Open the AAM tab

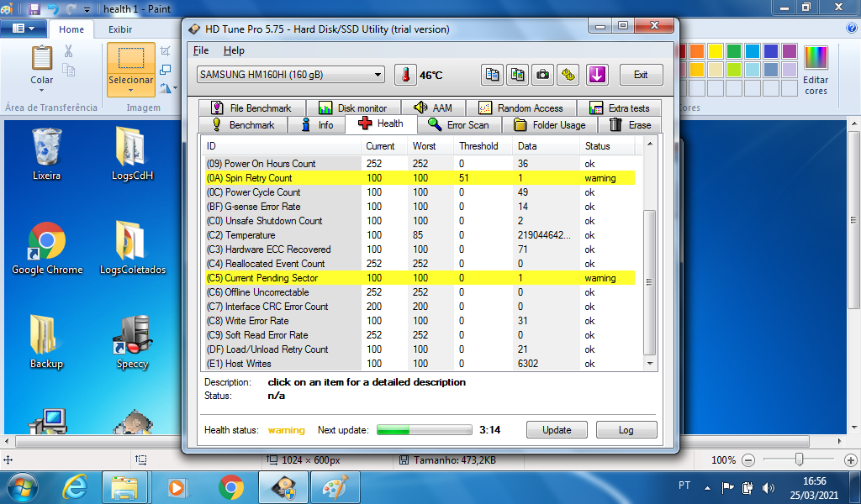pyautogui.click(x=433, y=108)
